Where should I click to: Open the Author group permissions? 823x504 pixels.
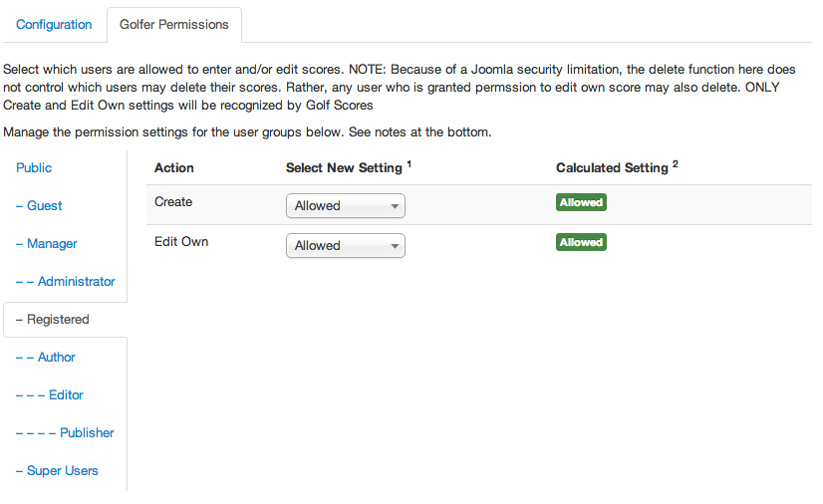pyautogui.click(x=46, y=358)
